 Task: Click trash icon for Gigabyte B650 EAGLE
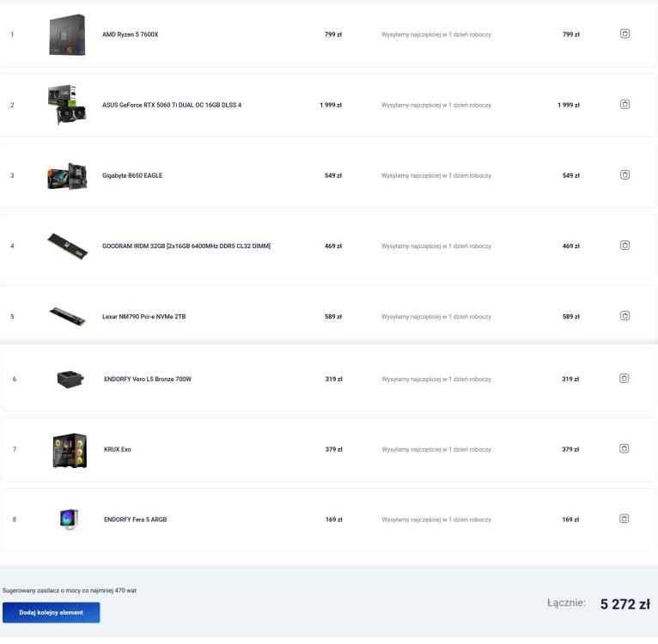point(624,174)
